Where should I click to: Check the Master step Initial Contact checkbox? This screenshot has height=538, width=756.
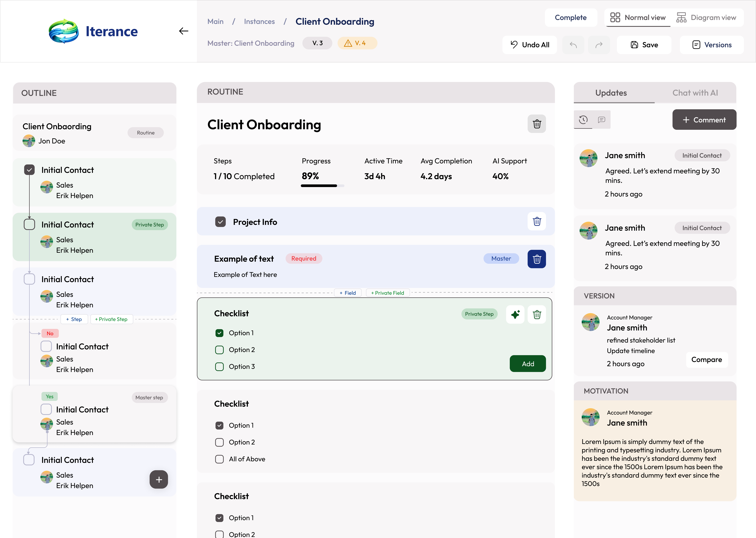[46, 409]
